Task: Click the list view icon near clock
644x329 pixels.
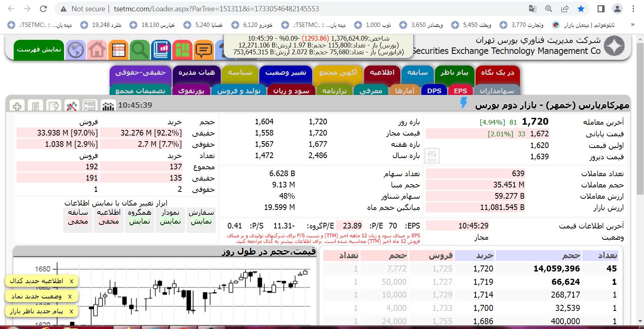Action: (90, 106)
